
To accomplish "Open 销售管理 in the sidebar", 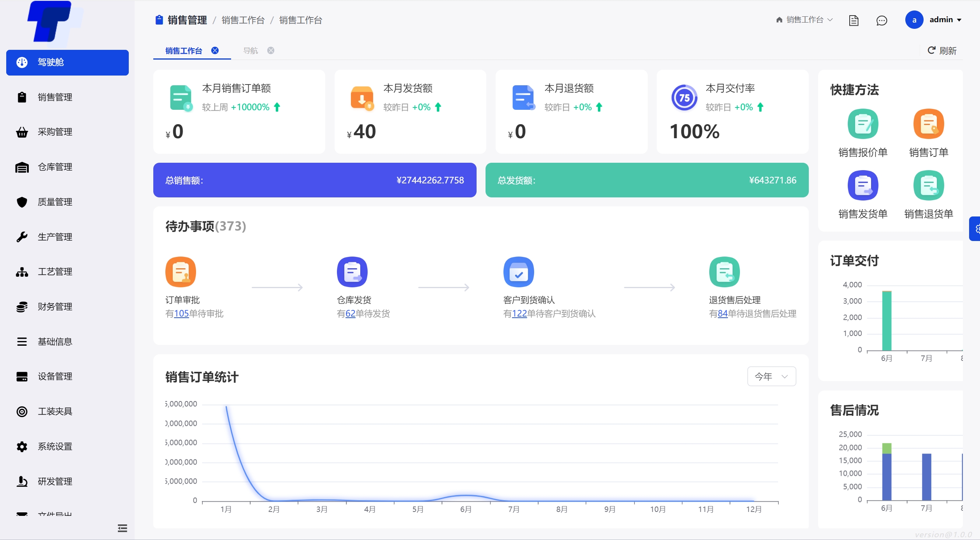I will 67,97.
